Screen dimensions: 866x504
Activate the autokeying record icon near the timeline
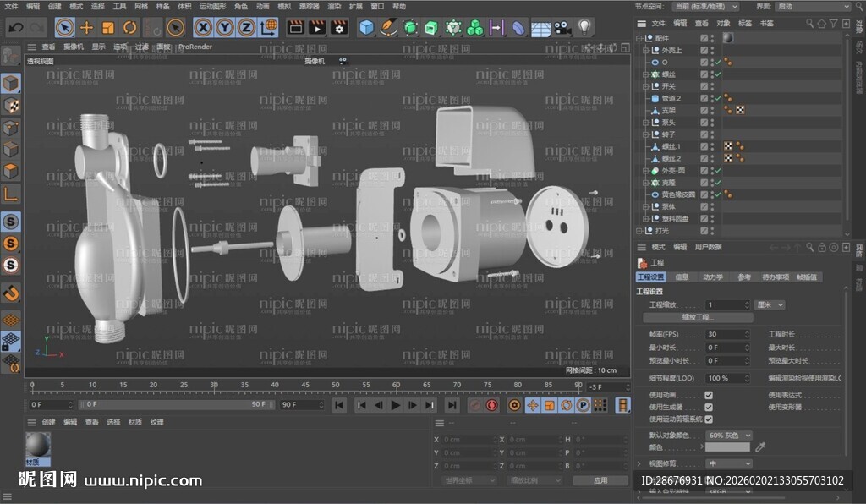[x=491, y=405]
